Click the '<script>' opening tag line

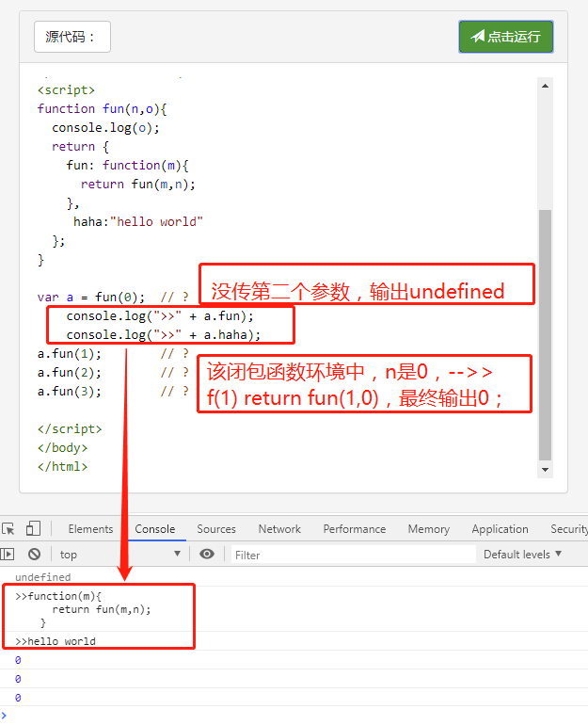click(66, 89)
